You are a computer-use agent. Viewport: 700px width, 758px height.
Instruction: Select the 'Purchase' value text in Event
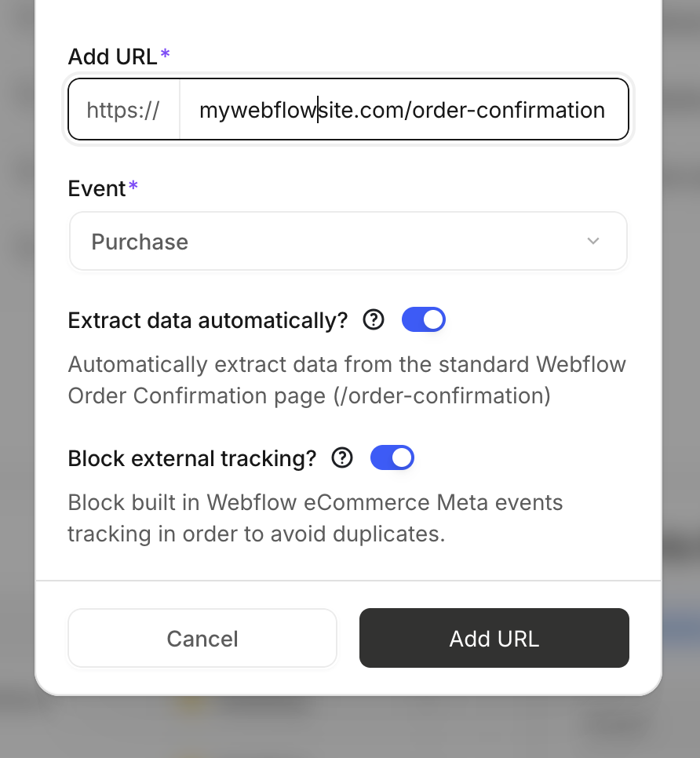click(x=140, y=242)
